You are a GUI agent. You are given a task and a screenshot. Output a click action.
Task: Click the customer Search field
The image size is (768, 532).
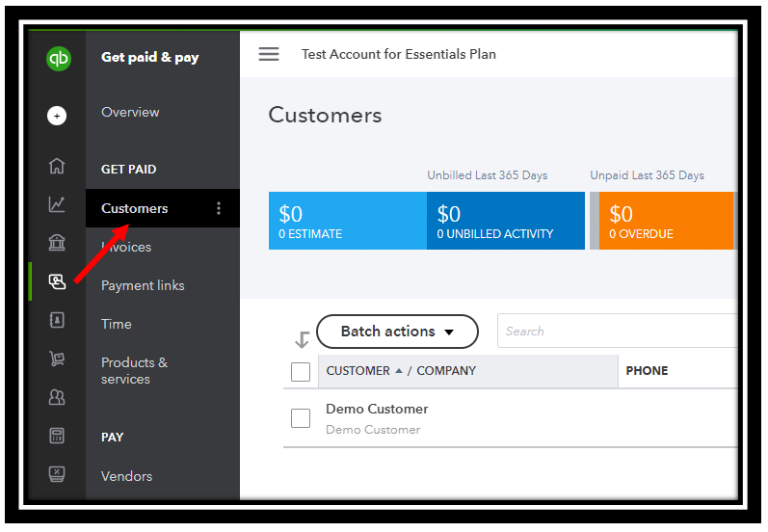(617, 332)
